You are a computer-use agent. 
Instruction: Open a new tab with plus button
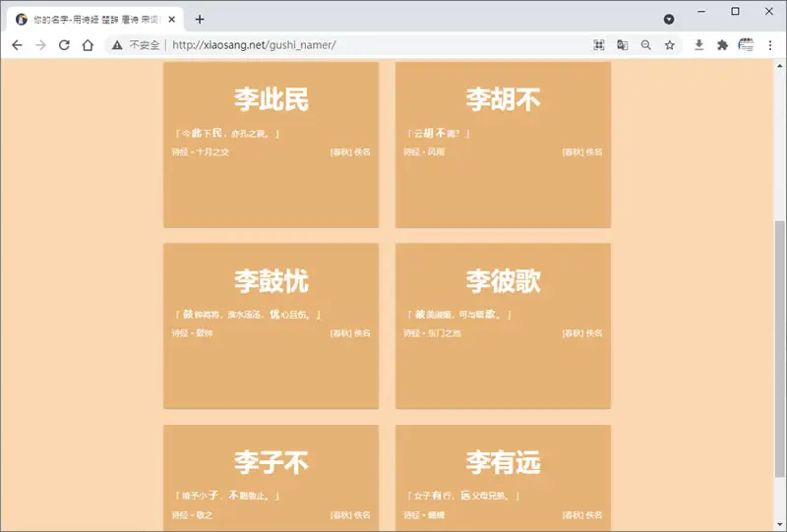tap(200, 19)
